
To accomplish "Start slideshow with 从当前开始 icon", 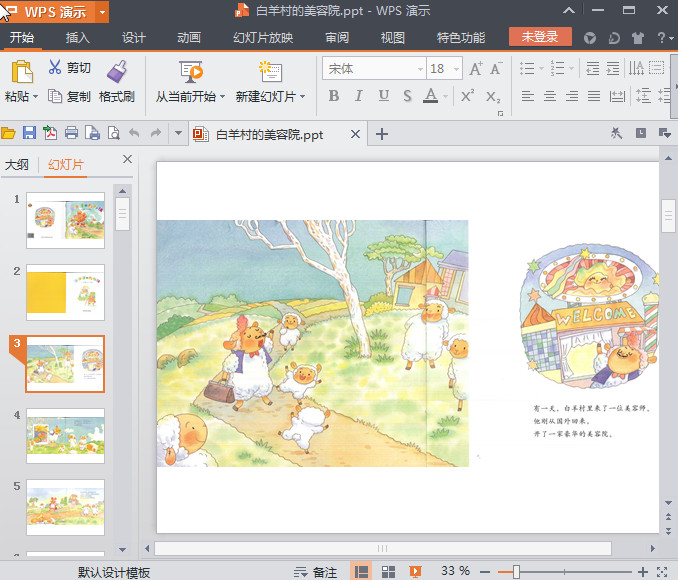I will (191, 71).
